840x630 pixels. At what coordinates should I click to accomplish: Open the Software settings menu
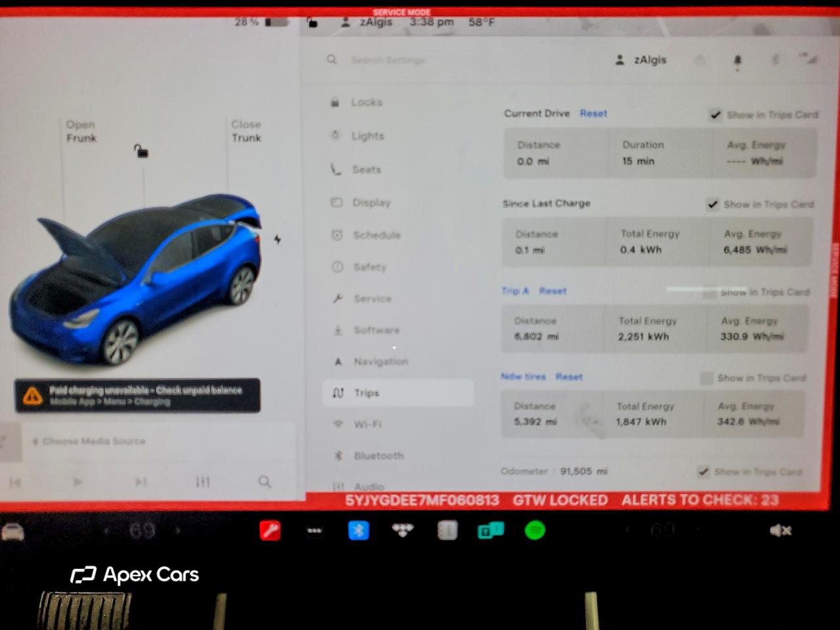tap(376, 330)
